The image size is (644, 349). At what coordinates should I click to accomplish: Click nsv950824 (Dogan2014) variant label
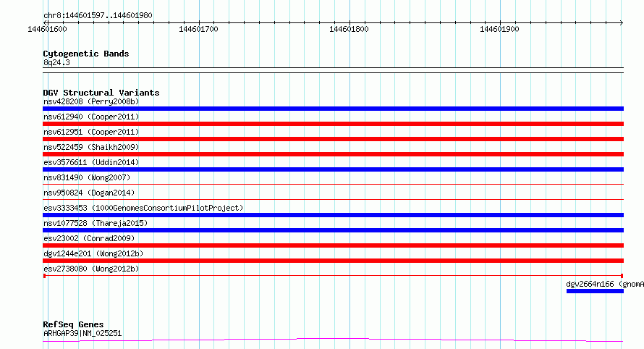point(89,193)
